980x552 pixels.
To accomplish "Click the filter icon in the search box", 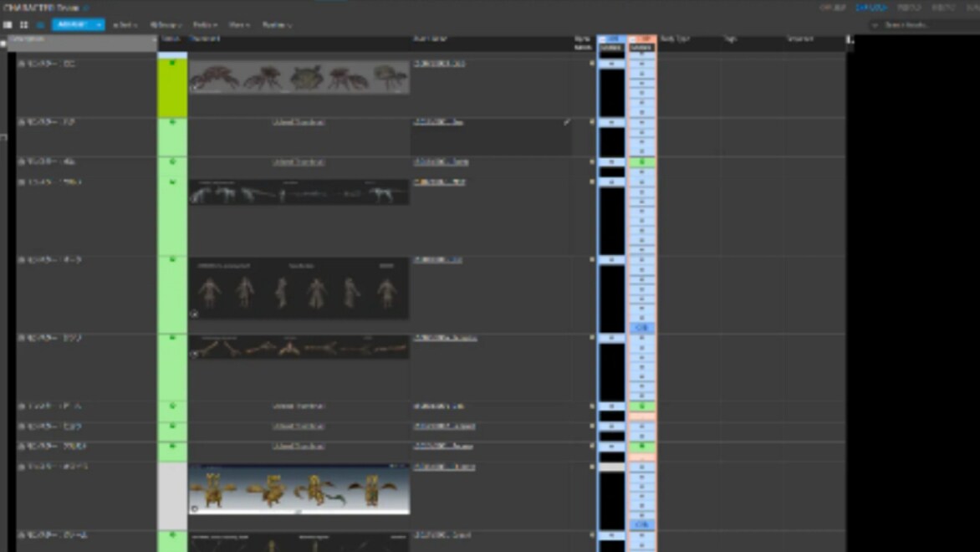I will point(875,26).
